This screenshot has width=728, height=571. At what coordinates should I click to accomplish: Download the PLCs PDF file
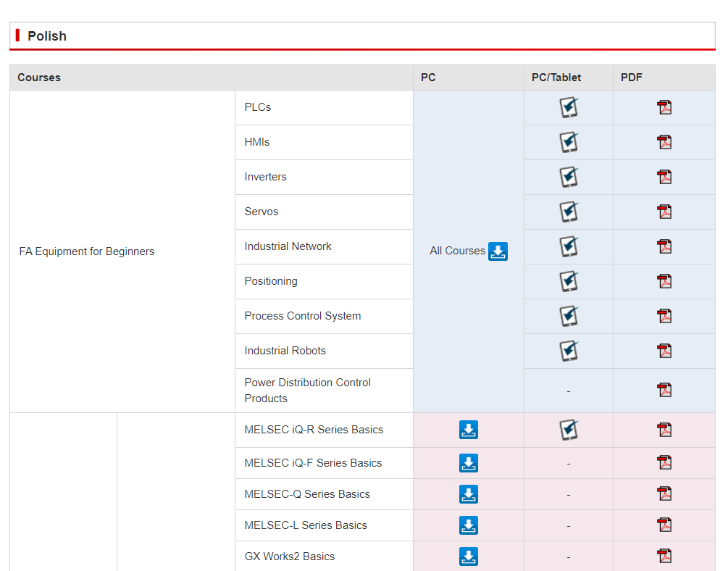pos(664,108)
